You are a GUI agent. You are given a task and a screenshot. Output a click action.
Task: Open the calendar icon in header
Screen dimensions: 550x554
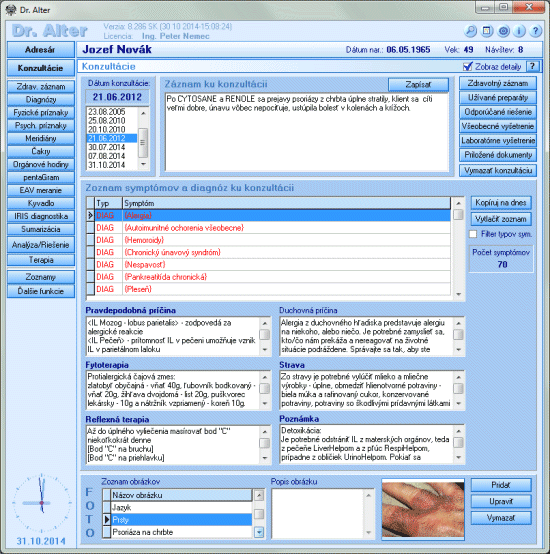pyautogui.click(x=487, y=31)
